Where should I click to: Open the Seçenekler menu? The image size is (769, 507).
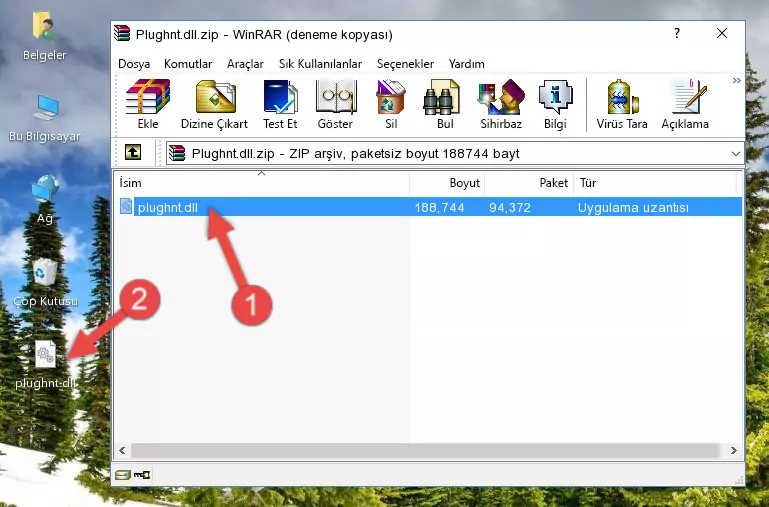405,64
